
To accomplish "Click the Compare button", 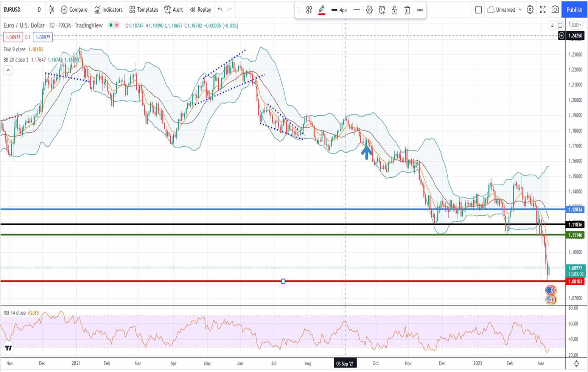I will click(74, 9).
